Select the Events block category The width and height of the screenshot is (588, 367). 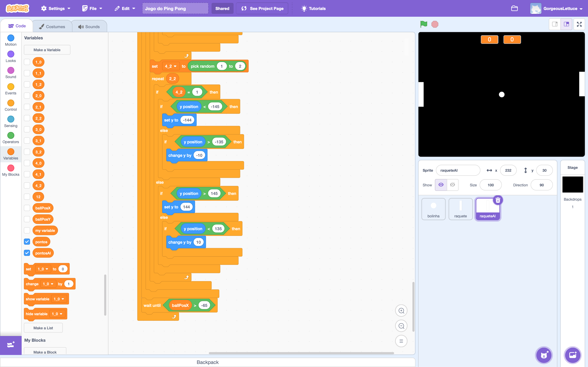coord(10,89)
